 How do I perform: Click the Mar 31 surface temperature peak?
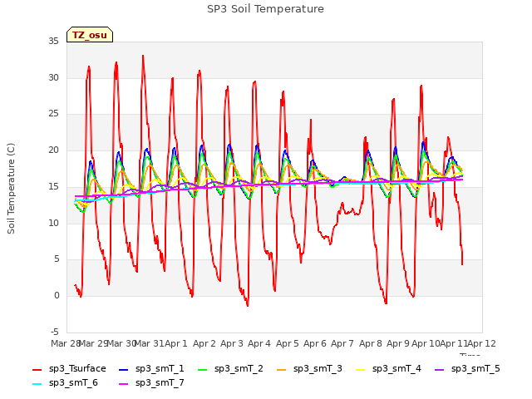click(143, 56)
